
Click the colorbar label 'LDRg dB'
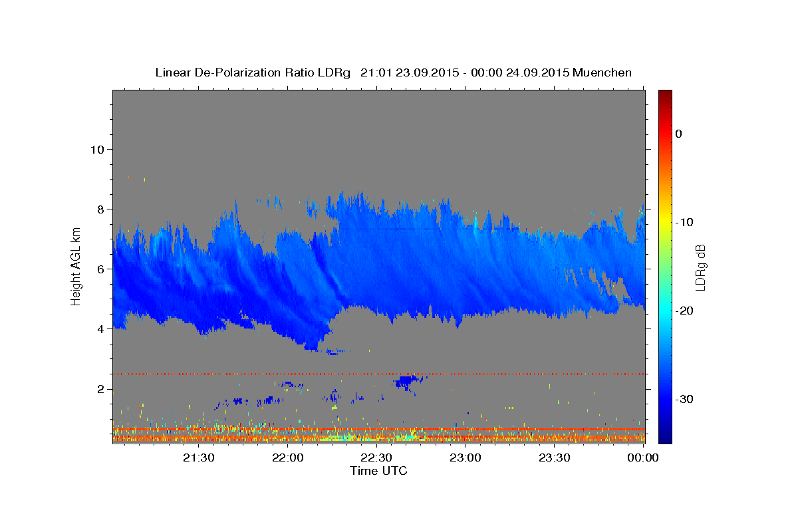tap(700, 267)
